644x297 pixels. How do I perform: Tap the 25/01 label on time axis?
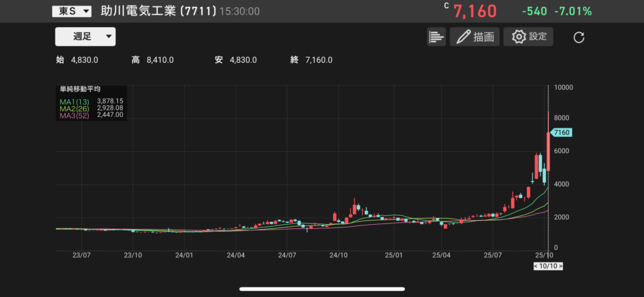point(393,256)
